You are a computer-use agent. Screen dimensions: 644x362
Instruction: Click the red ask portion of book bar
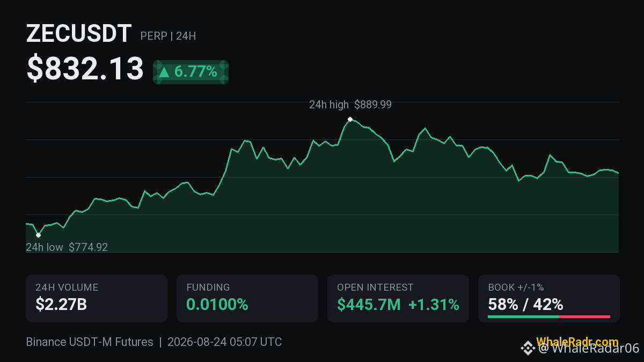click(x=584, y=317)
